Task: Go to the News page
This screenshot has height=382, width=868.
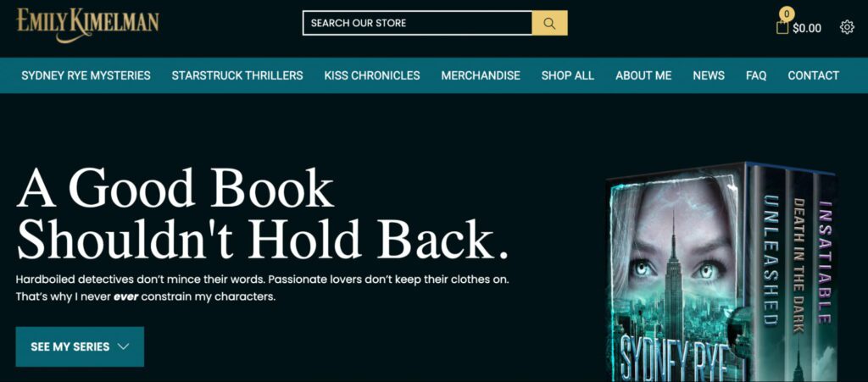Action: click(x=709, y=75)
